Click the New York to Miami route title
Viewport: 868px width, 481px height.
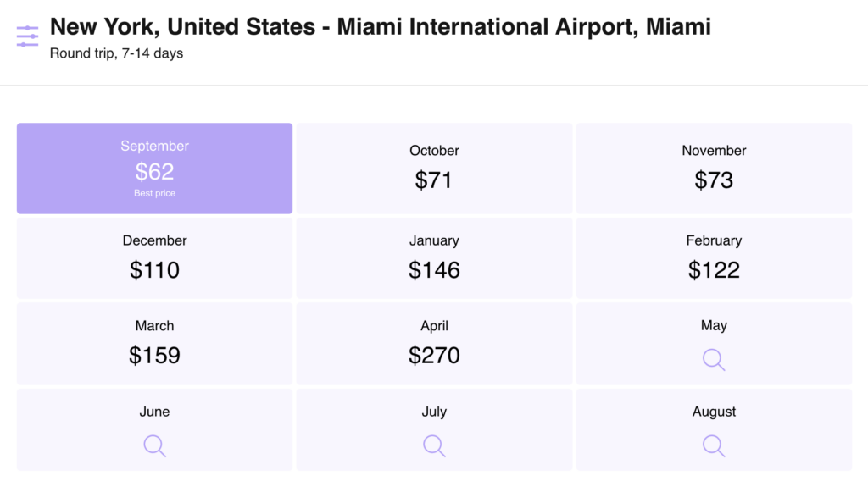click(380, 26)
